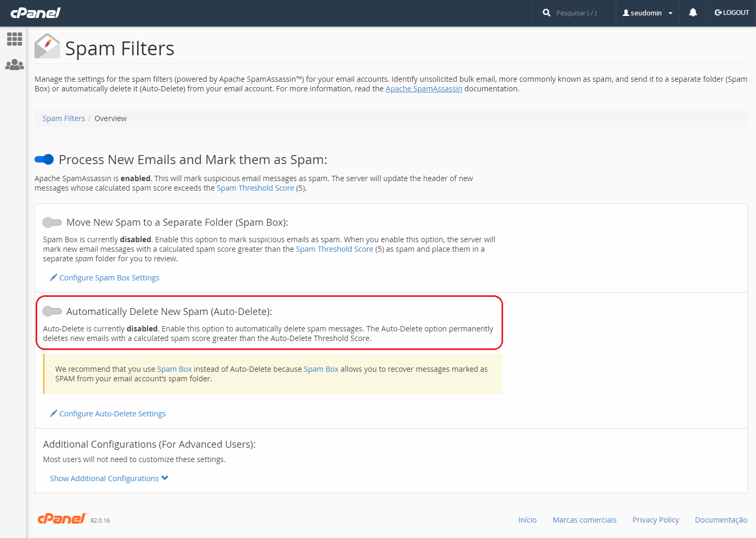Open Spam Threshold Score link under enabled notice

pos(256,188)
